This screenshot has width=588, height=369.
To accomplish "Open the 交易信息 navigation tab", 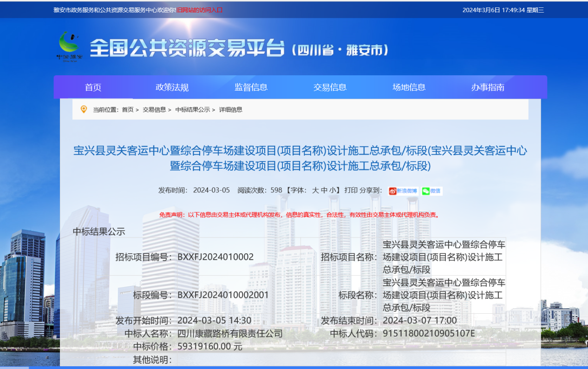I will (330, 87).
